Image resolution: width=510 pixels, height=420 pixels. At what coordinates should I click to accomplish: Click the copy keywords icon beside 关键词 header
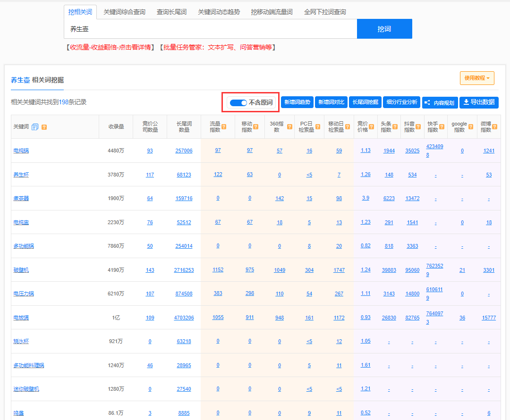tap(35, 127)
